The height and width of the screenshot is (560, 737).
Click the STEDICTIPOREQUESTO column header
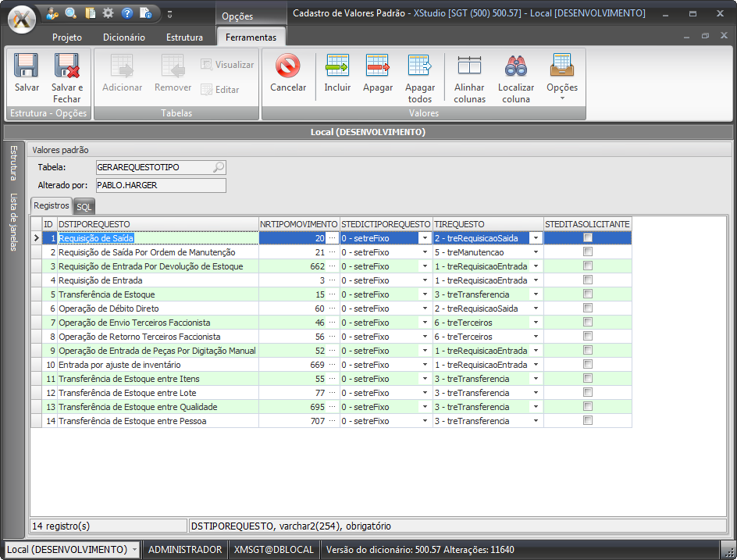pyautogui.click(x=386, y=224)
